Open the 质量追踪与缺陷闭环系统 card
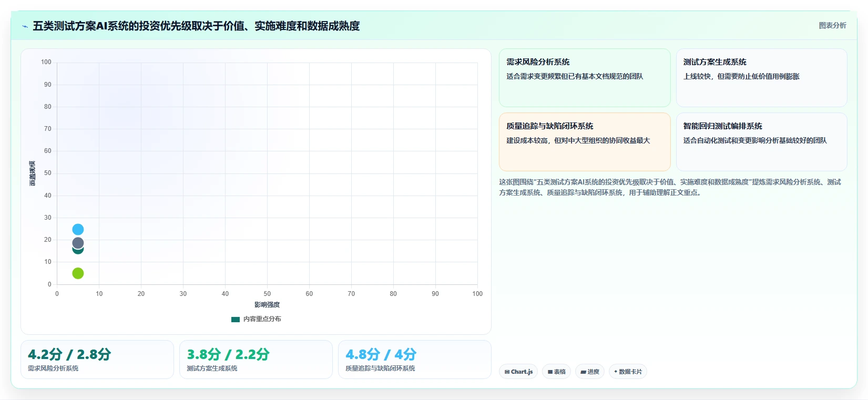 pos(585,142)
